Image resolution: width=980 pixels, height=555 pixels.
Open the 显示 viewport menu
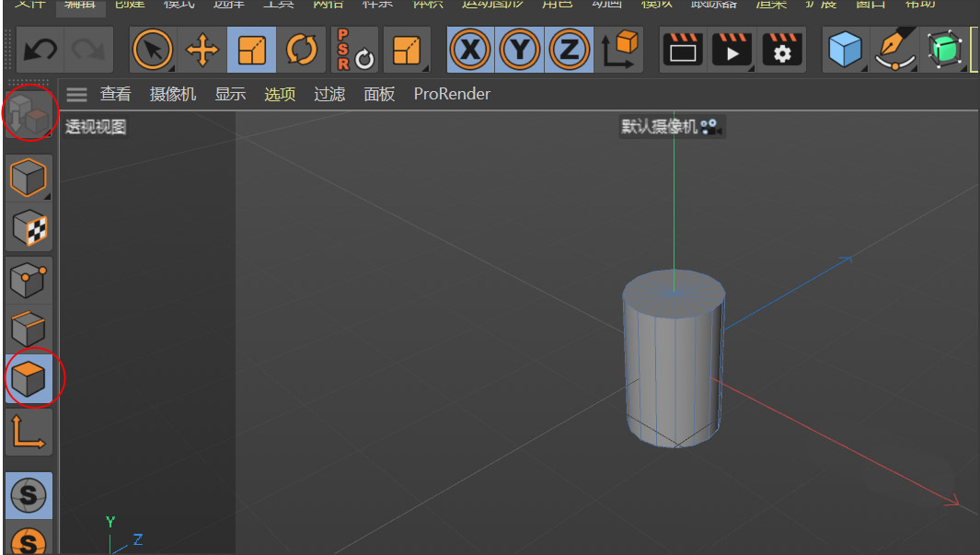229,93
